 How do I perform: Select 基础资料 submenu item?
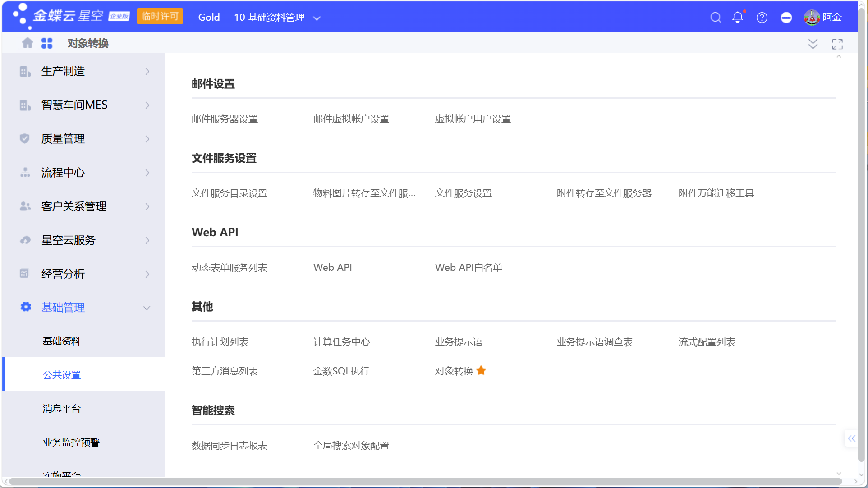[62, 341]
